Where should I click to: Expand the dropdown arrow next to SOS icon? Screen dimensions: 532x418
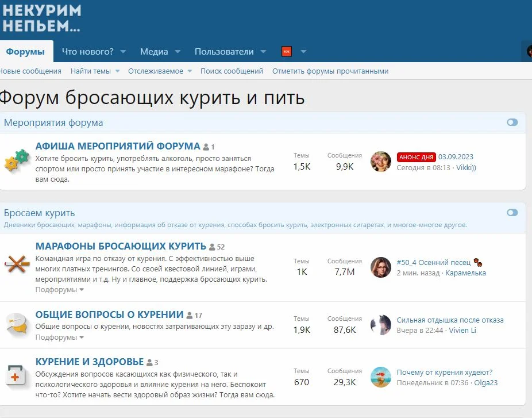pyautogui.click(x=304, y=52)
